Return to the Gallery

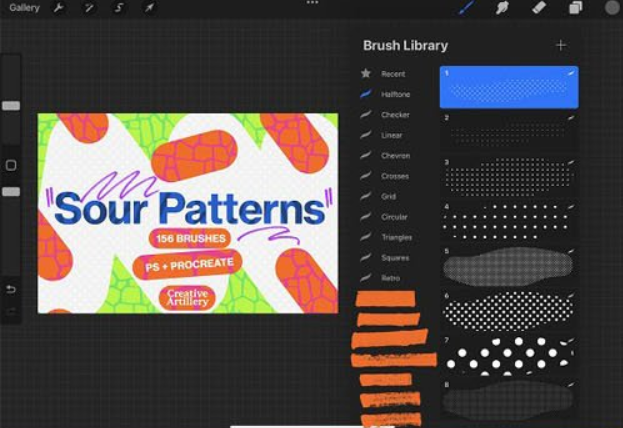tap(24, 8)
